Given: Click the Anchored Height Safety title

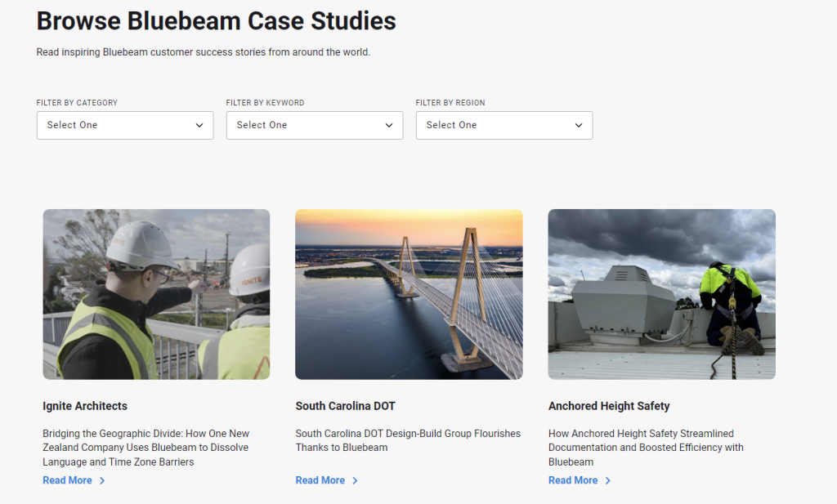Looking at the screenshot, I should (x=609, y=406).
